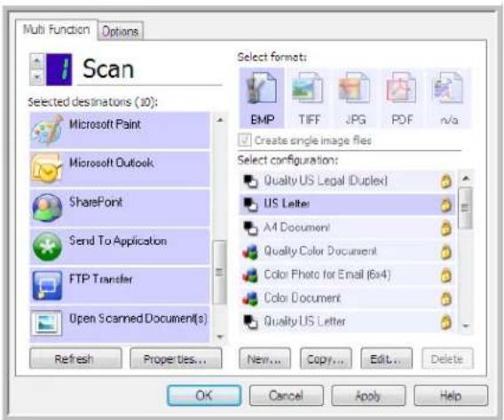Image resolution: width=504 pixels, height=420 pixels.
Task: Click the blue scan button number display
Action: [x=59, y=69]
